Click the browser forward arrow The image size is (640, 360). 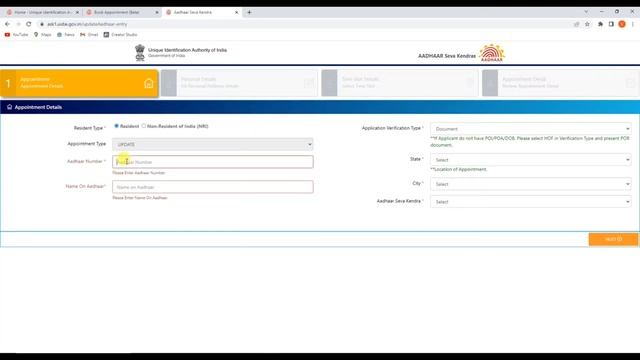(18, 24)
